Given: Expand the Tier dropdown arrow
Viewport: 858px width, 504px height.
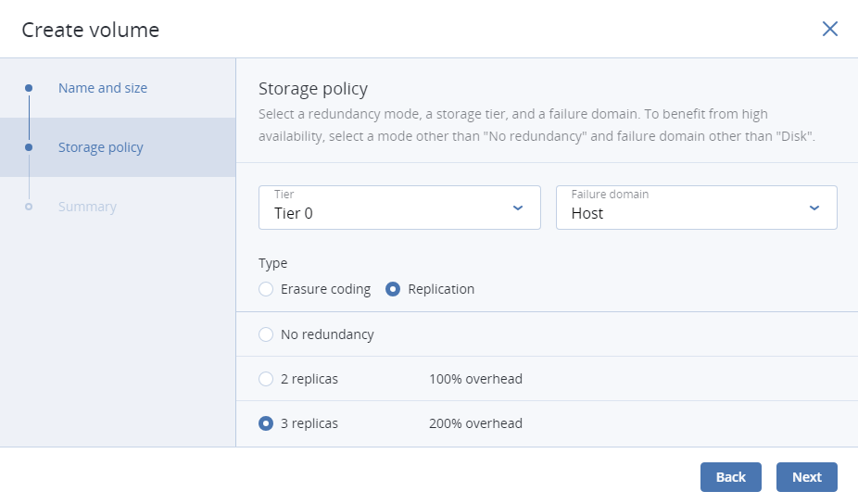Looking at the screenshot, I should (x=518, y=208).
